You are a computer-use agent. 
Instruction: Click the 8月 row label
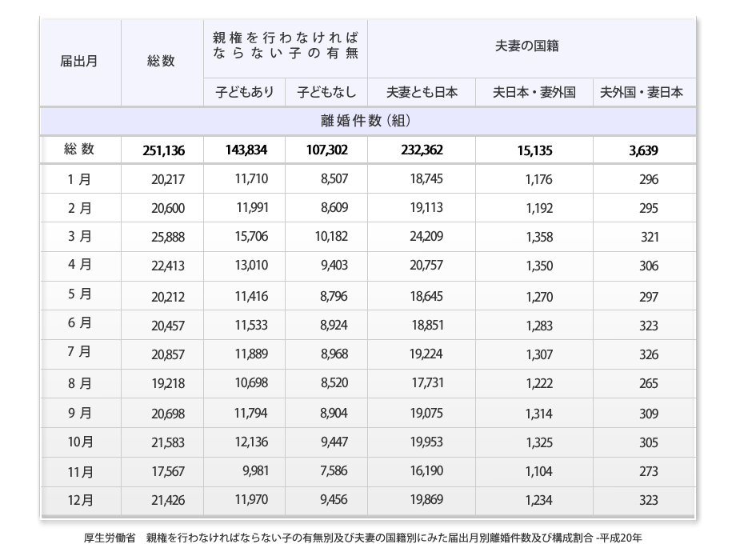tap(79, 384)
